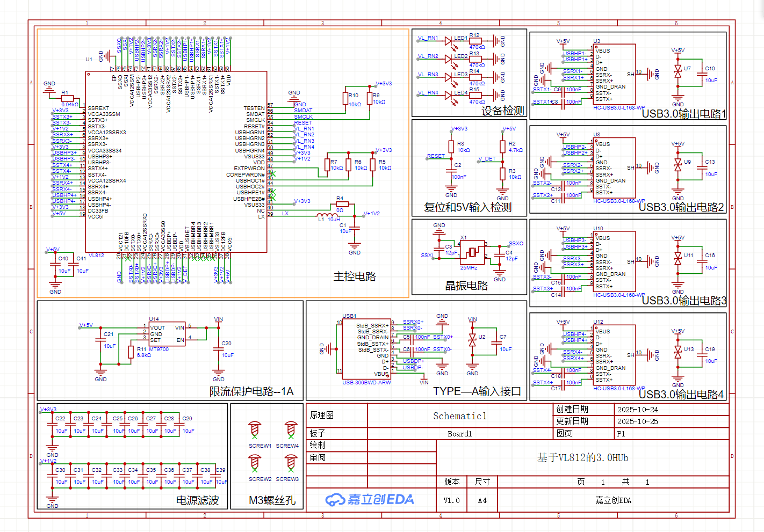Select the U13 protection diode symbol
This screenshot has height=532, width=764.
[x=677, y=353]
